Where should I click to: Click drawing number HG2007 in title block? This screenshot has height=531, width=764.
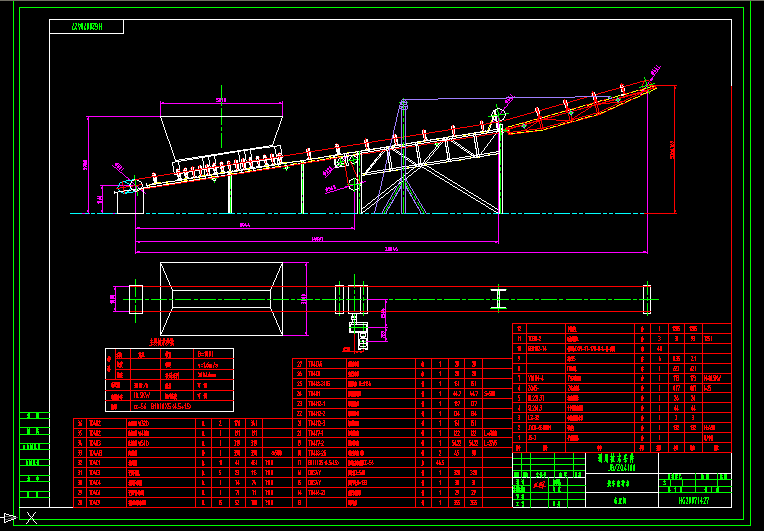coord(694,500)
